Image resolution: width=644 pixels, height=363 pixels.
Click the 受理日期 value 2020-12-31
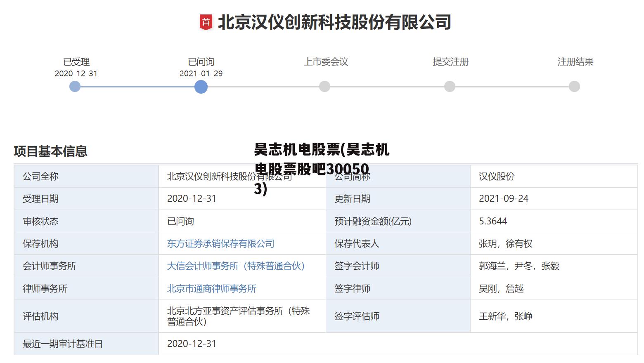coord(192,199)
